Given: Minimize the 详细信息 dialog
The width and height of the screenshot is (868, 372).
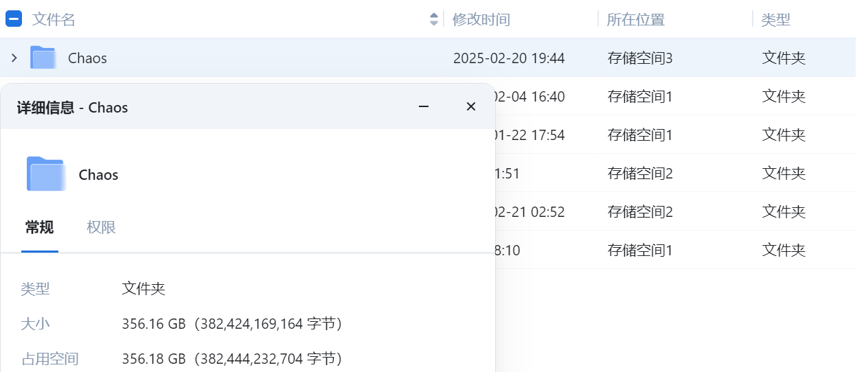Looking at the screenshot, I should tap(424, 106).
